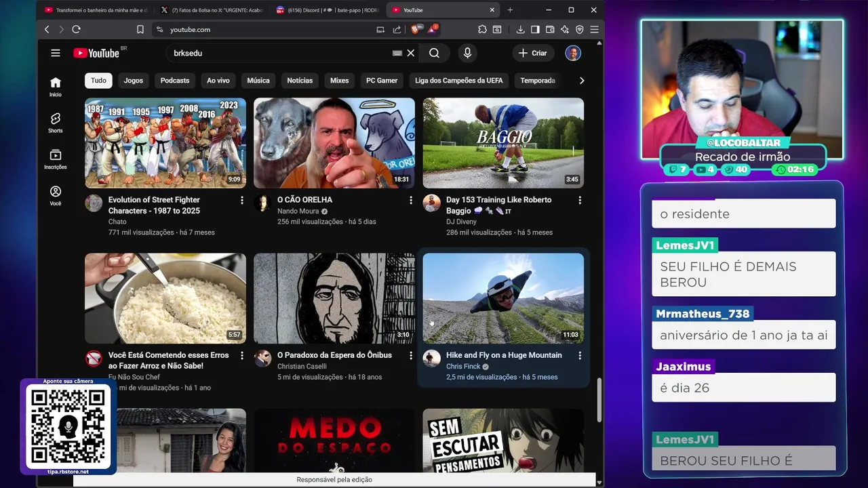Open the 'Hike and Fly on a Huge Mountain' title
868x488 pixels.
[x=504, y=355]
